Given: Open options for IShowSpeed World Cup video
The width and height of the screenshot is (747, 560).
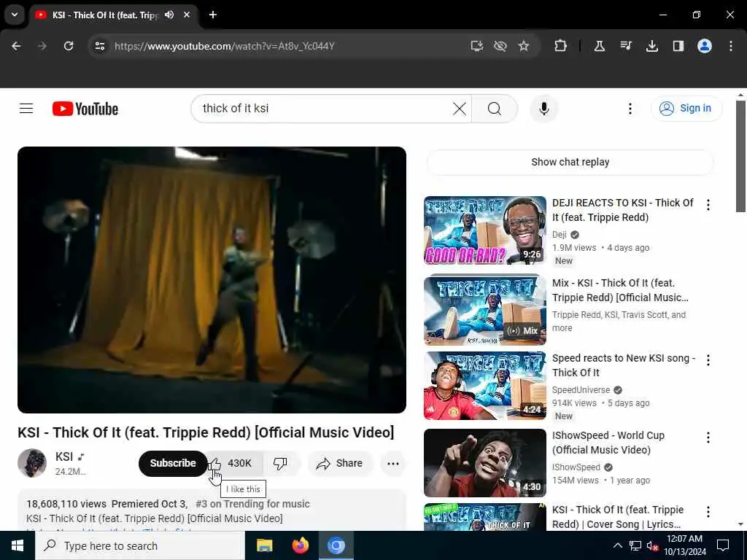Looking at the screenshot, I should tap(708, 437).
